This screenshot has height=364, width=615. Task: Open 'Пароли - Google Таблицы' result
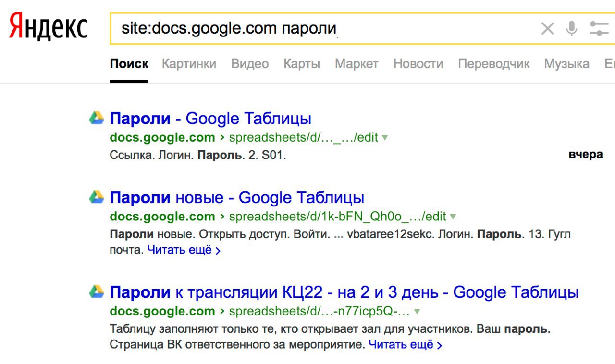[210, 118]
